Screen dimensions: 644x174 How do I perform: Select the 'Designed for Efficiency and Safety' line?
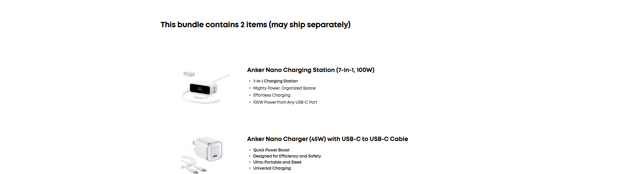287,156
